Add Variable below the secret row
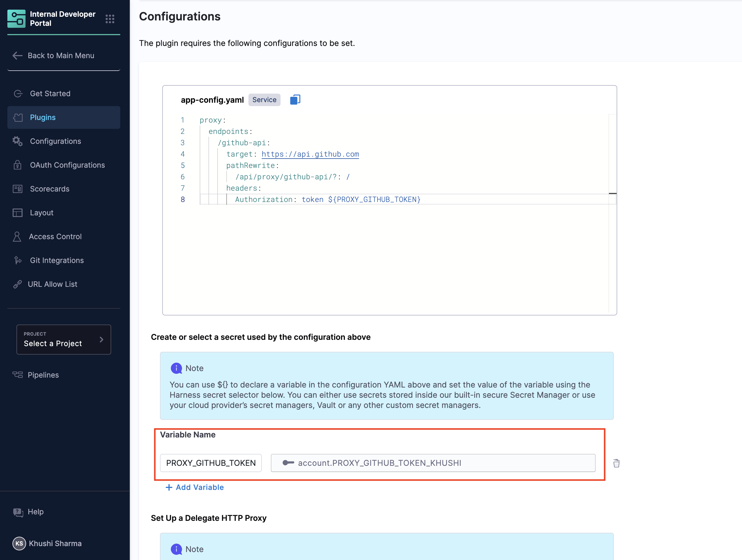742x560 pixels. 195,487
